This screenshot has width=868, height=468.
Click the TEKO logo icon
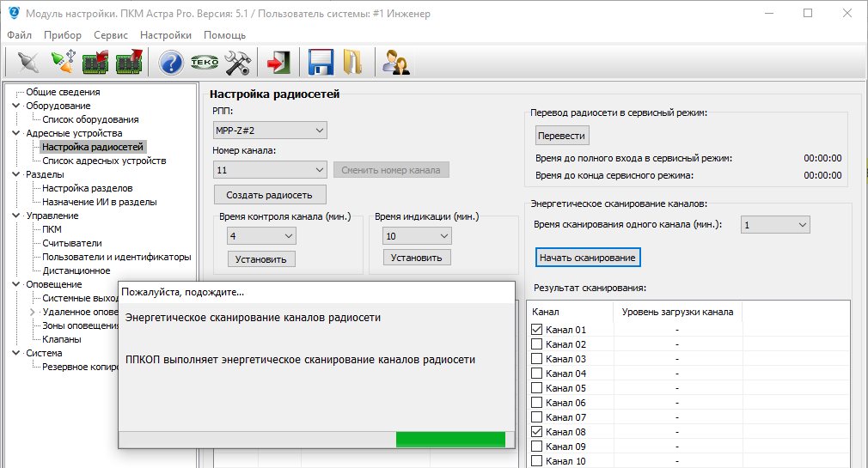coord(204,63)
